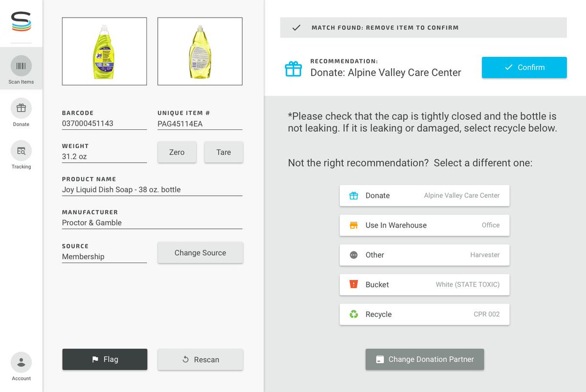Click Change Donation Partner button
Screen dimensions: 586x392
click(x=425, y=359)
